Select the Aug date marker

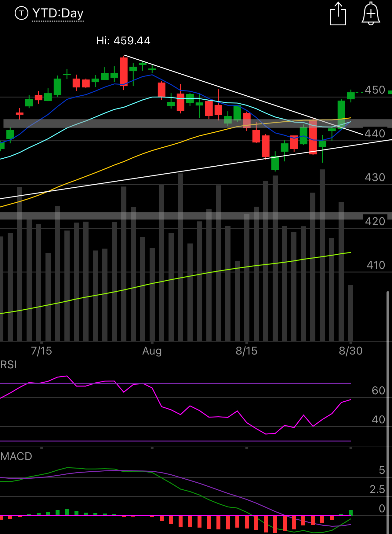pyautogui.click(x=152, y=351)
